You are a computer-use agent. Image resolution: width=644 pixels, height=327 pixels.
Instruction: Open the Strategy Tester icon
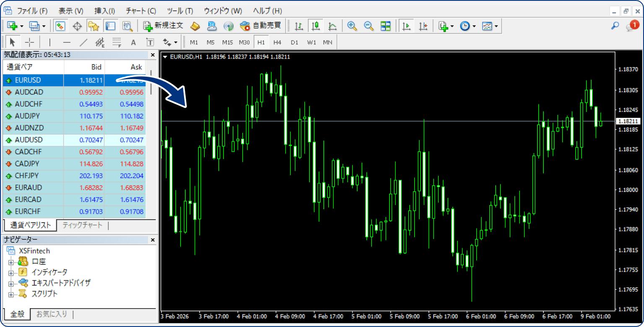[x=127, y=26]
